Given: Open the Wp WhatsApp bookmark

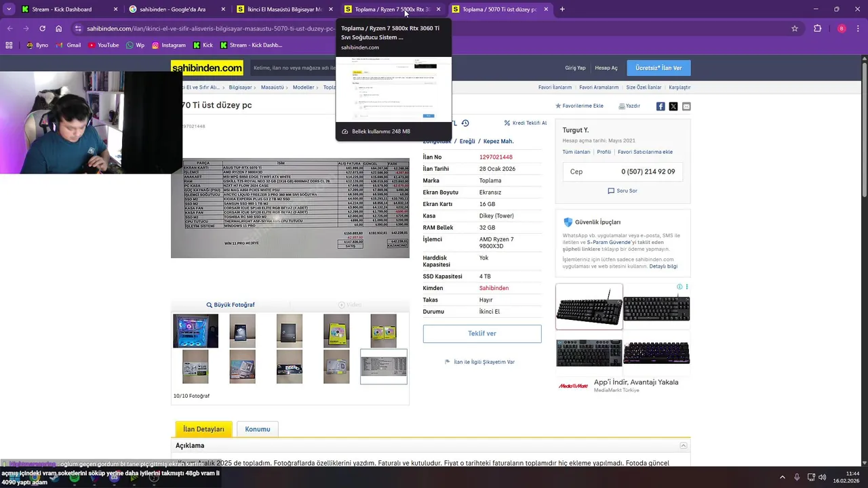Looking at the screenshot, I should (x=135, y=45).
